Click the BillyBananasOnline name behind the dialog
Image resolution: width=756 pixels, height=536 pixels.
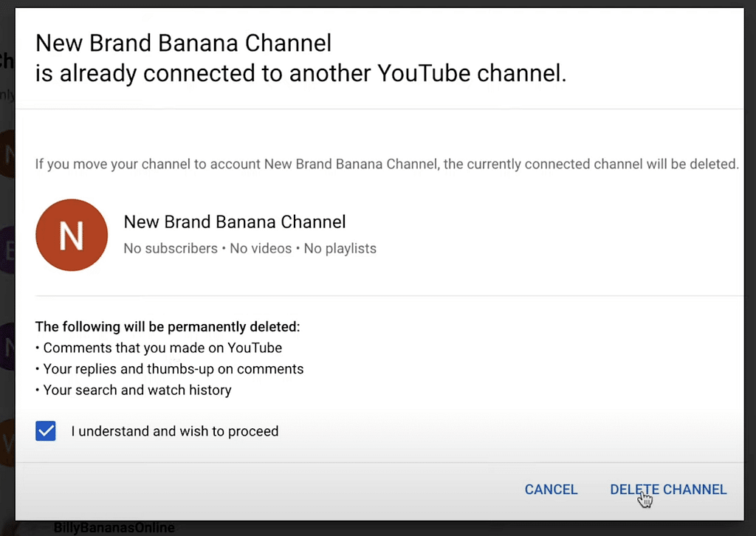[114, 528]
